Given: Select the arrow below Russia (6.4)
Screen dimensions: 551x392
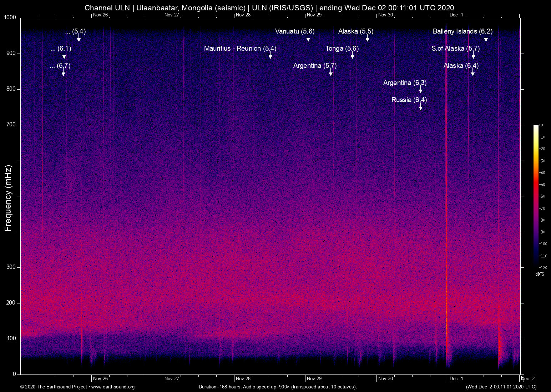Looking at the screenshot, I should click(421, 107).
